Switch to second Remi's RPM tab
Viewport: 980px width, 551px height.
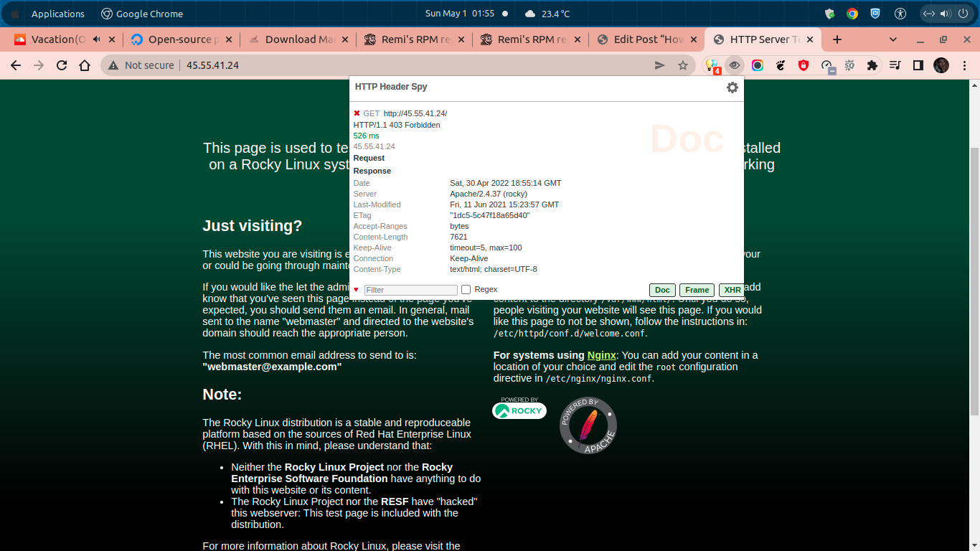(x=532, y=39)
